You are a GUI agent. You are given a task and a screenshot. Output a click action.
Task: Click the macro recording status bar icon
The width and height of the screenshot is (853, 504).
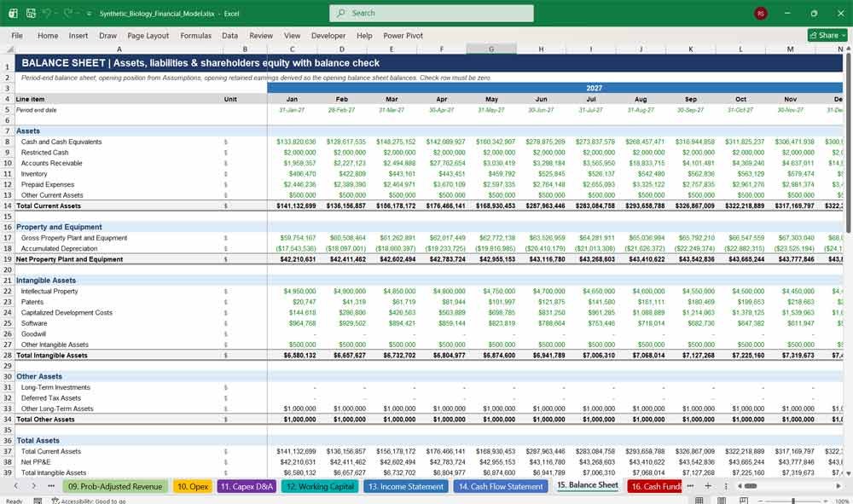click(38, 501)
